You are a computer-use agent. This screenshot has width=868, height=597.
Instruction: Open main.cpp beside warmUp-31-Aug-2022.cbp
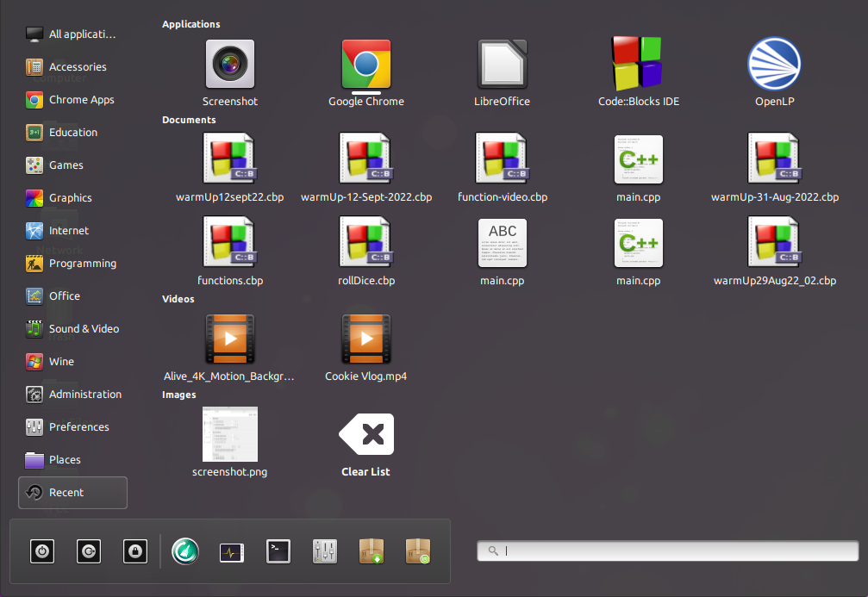click(x=638, y=168)
